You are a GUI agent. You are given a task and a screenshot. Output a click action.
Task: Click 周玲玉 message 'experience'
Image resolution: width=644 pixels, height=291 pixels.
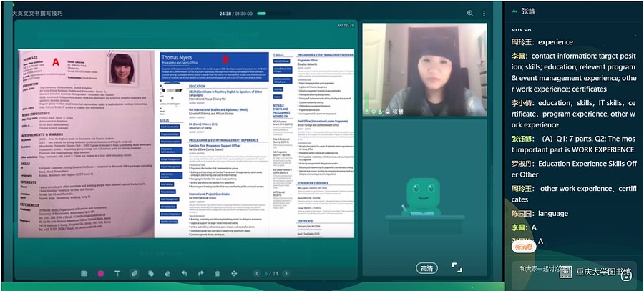click(542, 42)
